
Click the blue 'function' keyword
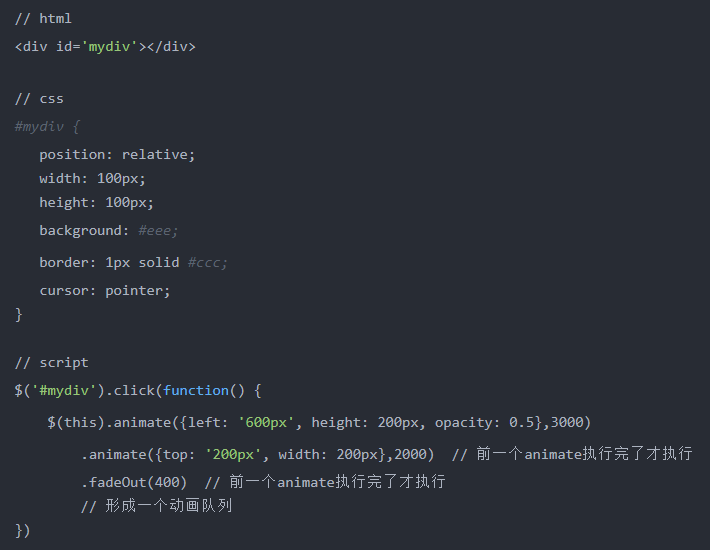pyautogui.click(x=196, y=391)
